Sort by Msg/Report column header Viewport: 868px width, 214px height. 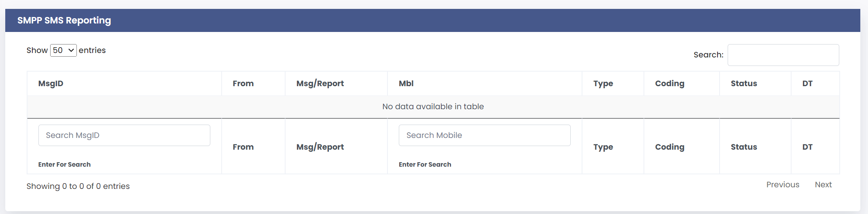[336, 84]
